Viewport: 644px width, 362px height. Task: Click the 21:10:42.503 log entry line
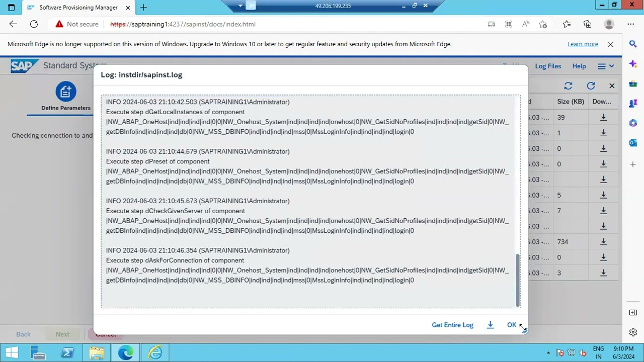[198, 102]
